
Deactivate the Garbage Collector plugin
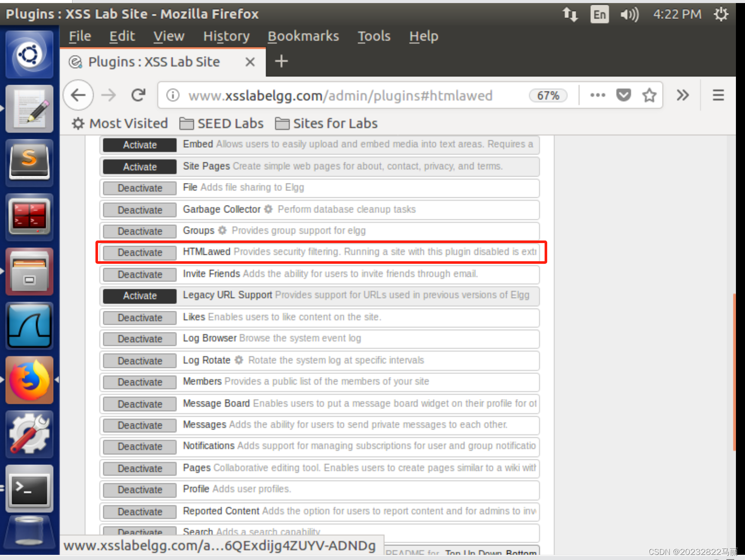(x=140, y=210)
